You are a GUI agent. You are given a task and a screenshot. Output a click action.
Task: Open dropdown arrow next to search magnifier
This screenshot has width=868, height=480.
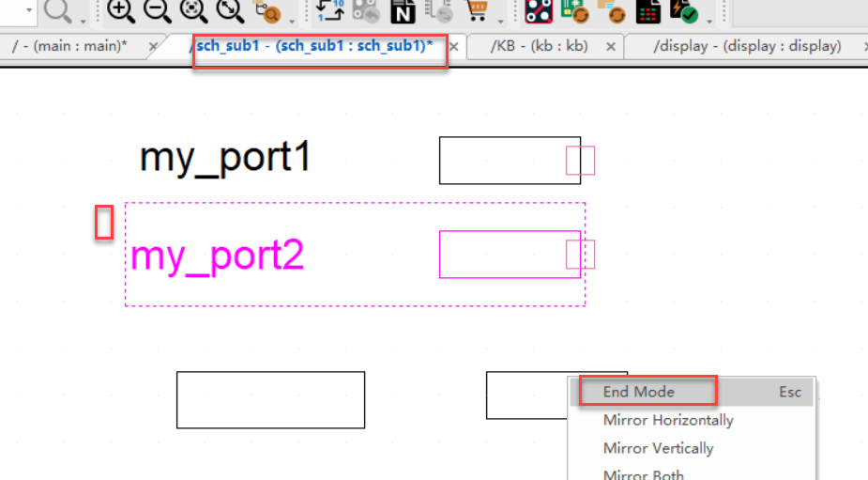pos(83,21)
